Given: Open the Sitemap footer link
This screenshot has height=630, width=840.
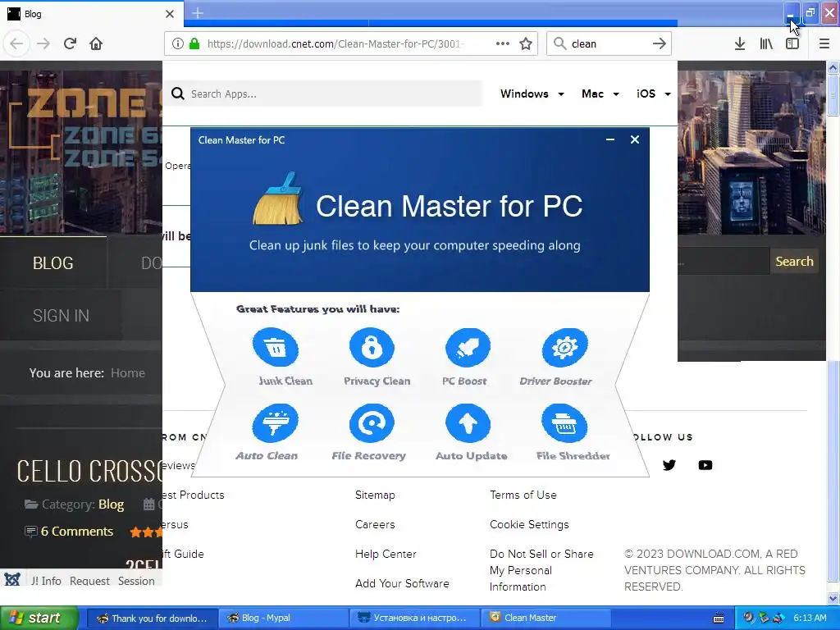Looking at the screenshot, I should 374,495.
